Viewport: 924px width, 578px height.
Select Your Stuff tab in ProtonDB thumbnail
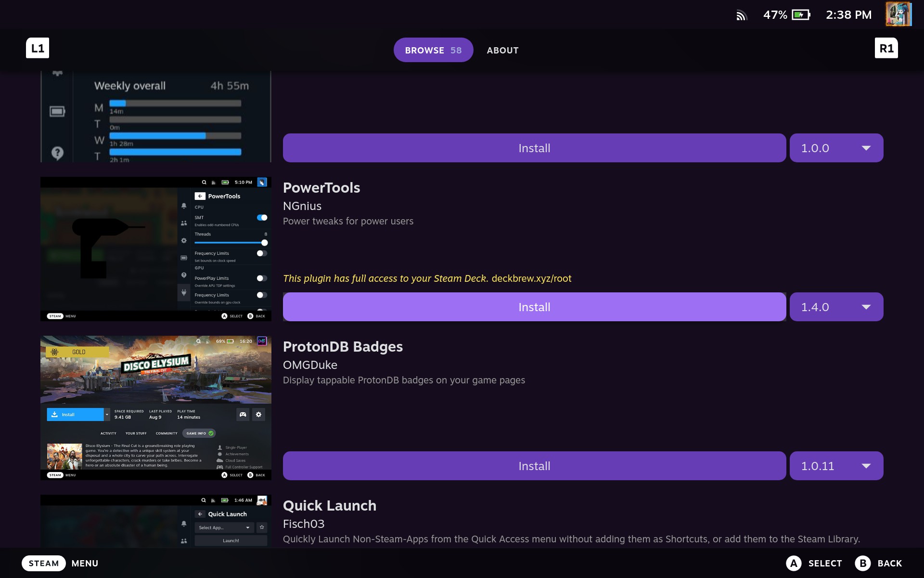click(x=136, y=433)
